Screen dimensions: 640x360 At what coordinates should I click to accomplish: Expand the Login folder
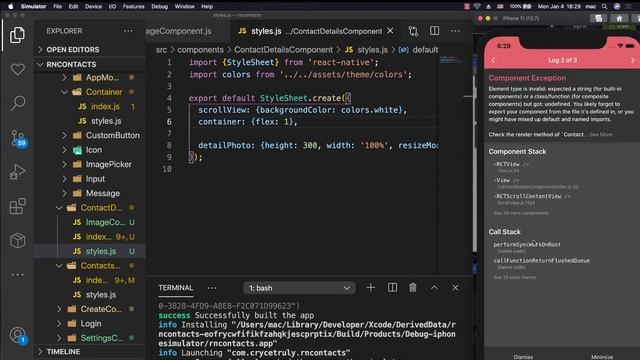91,323
